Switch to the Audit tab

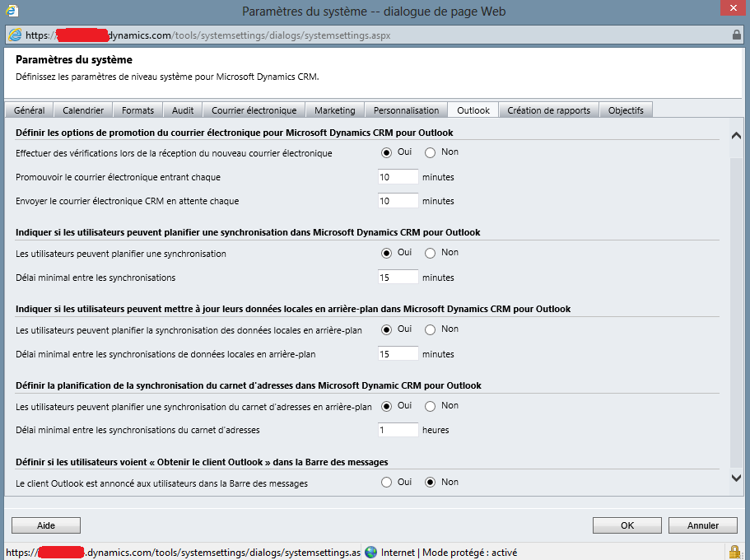(183, 110)
